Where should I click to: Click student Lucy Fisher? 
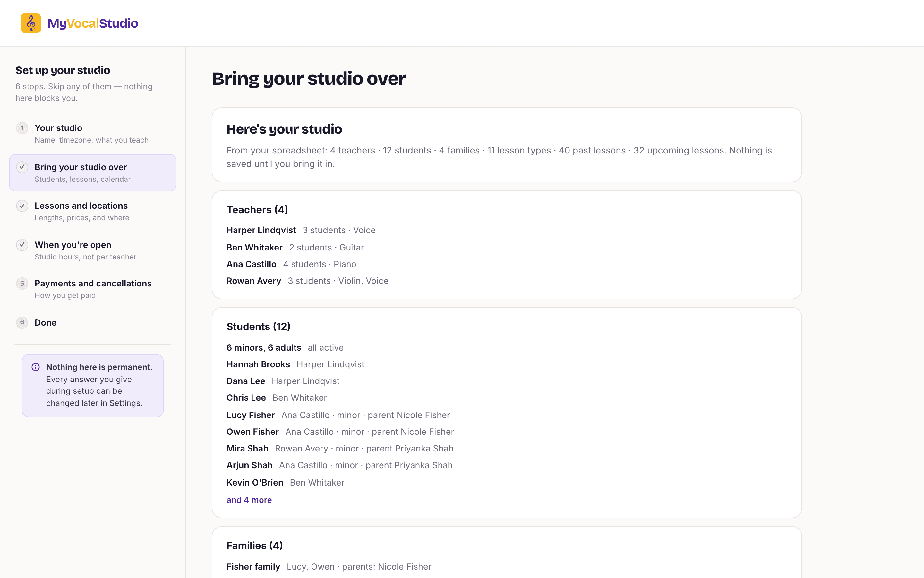pos(251,415)
